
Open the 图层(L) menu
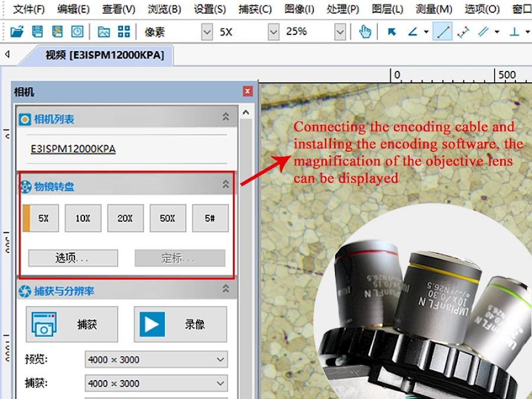(x=387, y=9)
